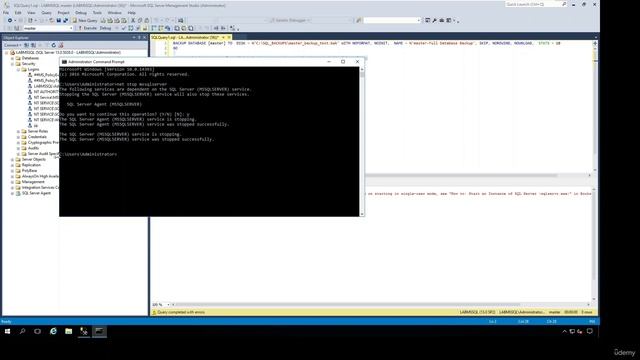The height and width of the screenshot is (360, 640).
Task: Expand the Replication folder
Action: click(13, 165)
